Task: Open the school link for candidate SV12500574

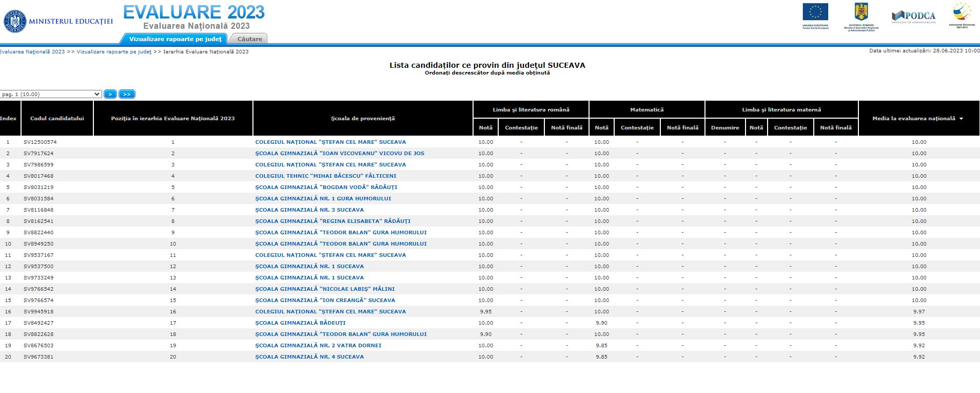Action: tap(330, 142)
